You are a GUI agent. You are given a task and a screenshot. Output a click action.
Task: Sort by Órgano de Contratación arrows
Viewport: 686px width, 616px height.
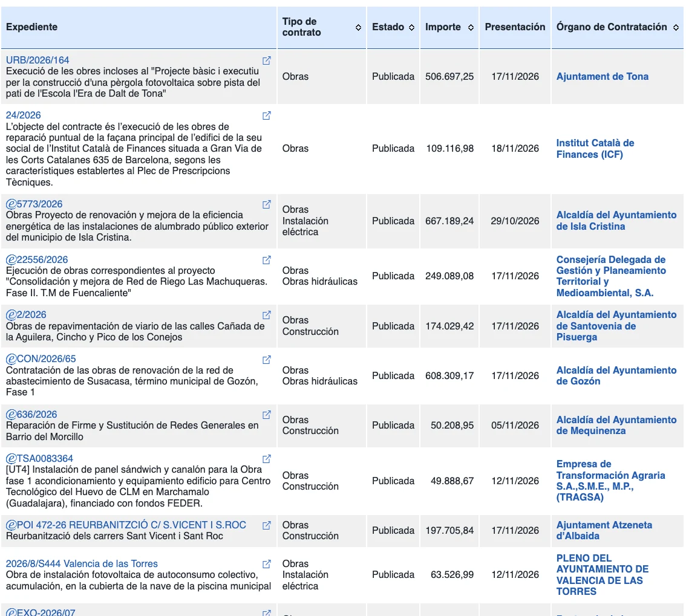(676, 28)
